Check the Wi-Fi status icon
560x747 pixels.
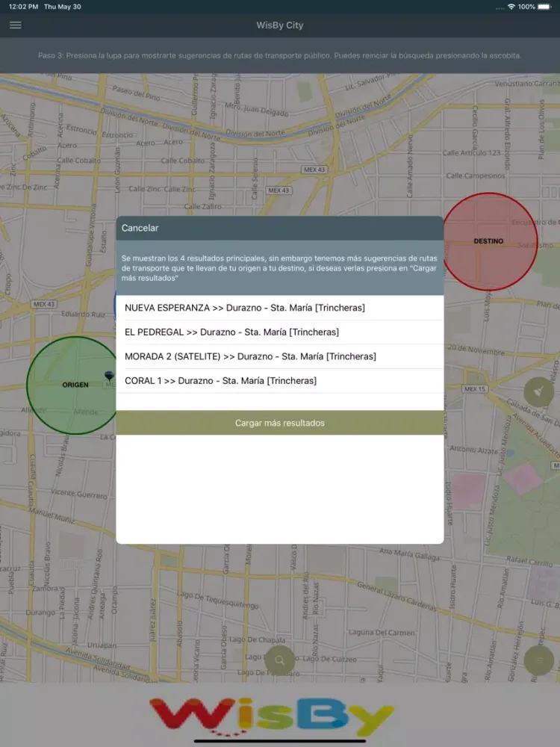[x=511, y=7]
